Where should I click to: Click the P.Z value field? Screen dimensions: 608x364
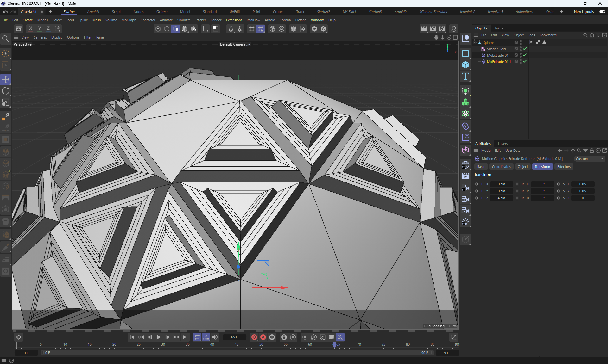coord(501,198)
